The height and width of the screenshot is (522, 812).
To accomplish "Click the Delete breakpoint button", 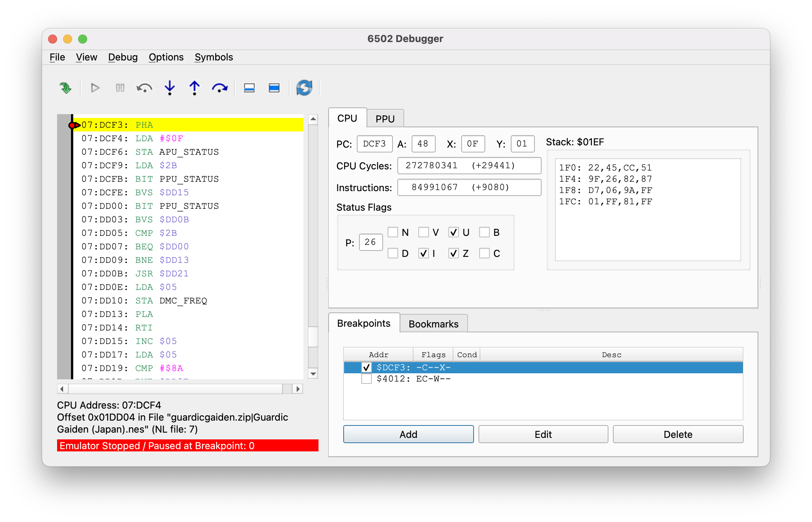I will pyautogui.click(x=677, y=434).
